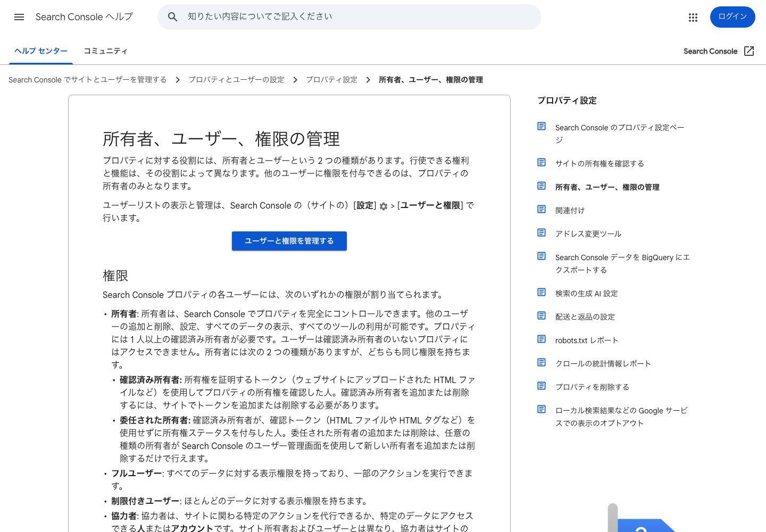Image resolution: width=766 pixels, height=532 pixels.
Task: Click the chevron after プロパティとユーザーの設定 breadcrumb
Action: tap(295, 80)
